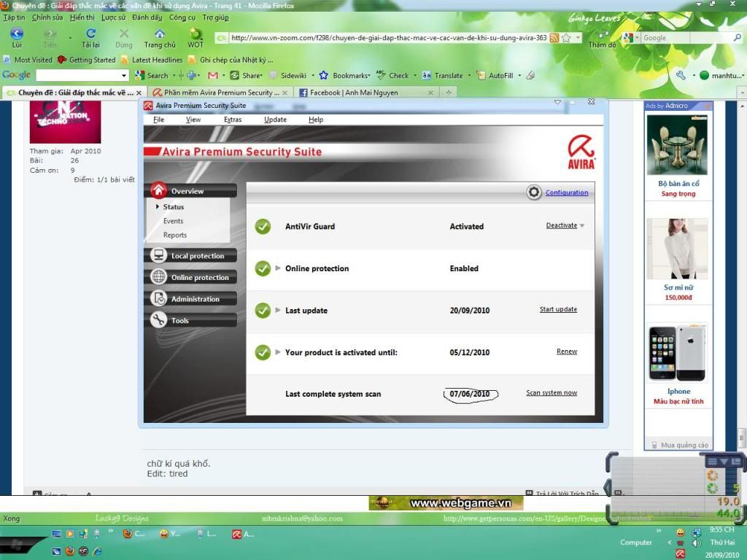Click the Gmail icon in Google toolbar
The height and width of the screenshot is (560, 747).
click(x=213, y=75)
